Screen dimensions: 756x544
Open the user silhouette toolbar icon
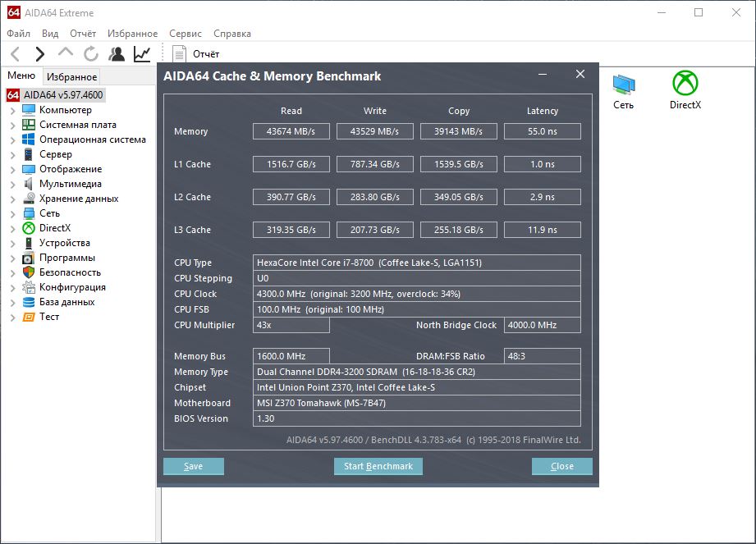pyautogui.click(x=117, y=53)
